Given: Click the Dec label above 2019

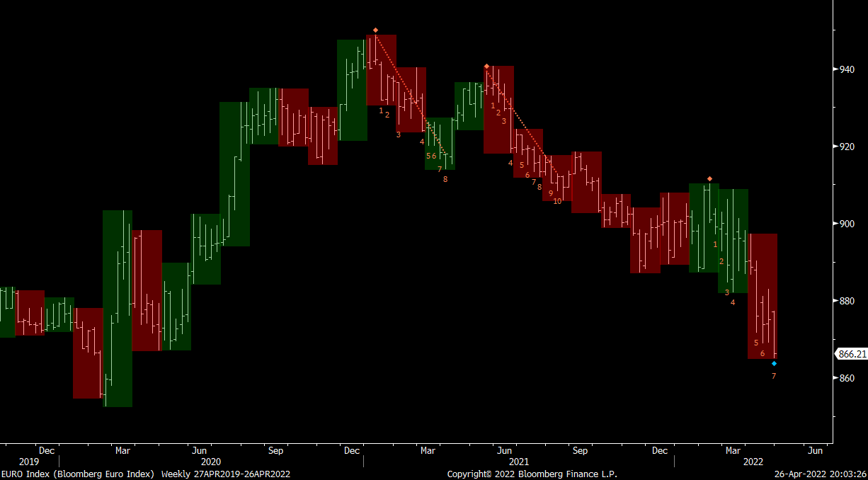Looking at the screenshot, I should tap(47, 450).
